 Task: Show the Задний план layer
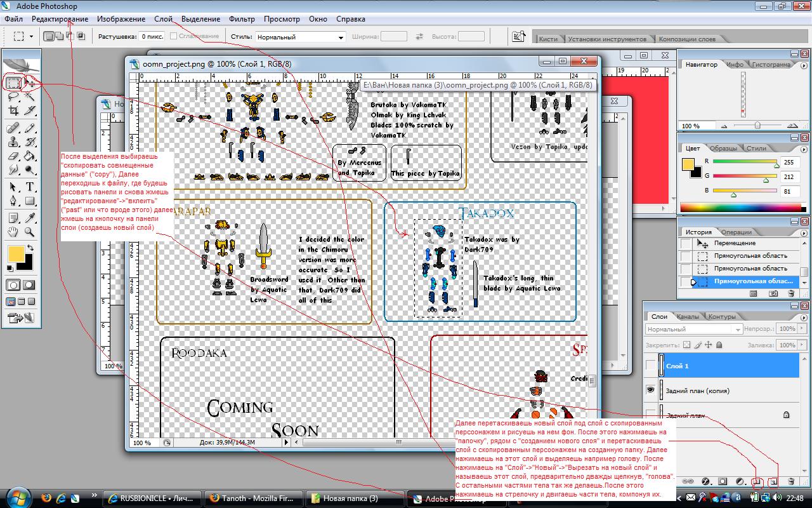point(650,415)
